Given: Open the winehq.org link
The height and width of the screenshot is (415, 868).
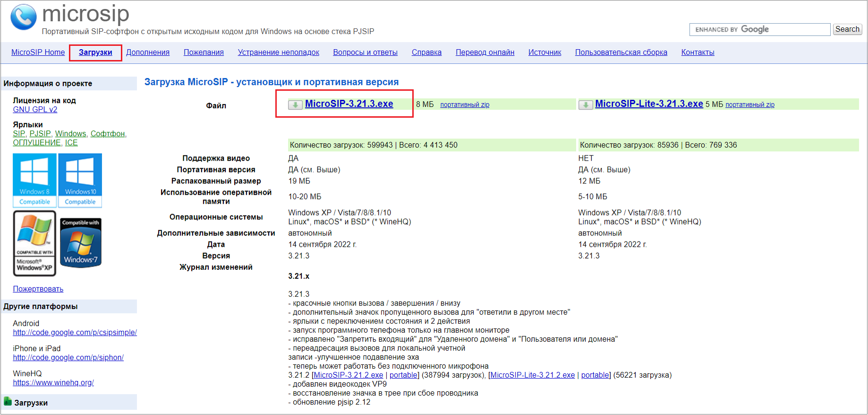Looking at the screenshot, I should (53, 383).
